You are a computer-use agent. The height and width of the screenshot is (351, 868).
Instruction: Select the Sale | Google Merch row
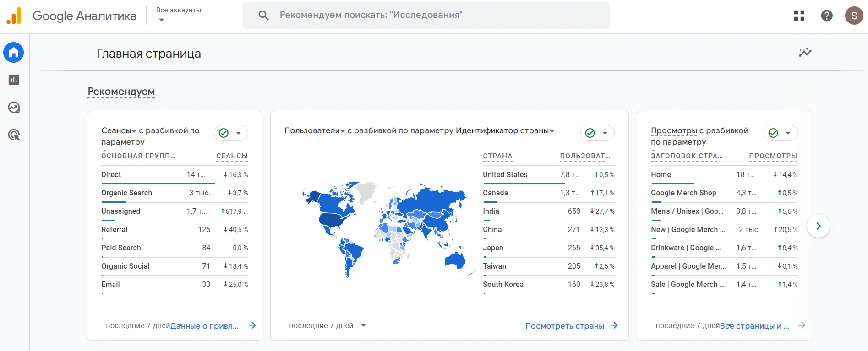point(724,285)
